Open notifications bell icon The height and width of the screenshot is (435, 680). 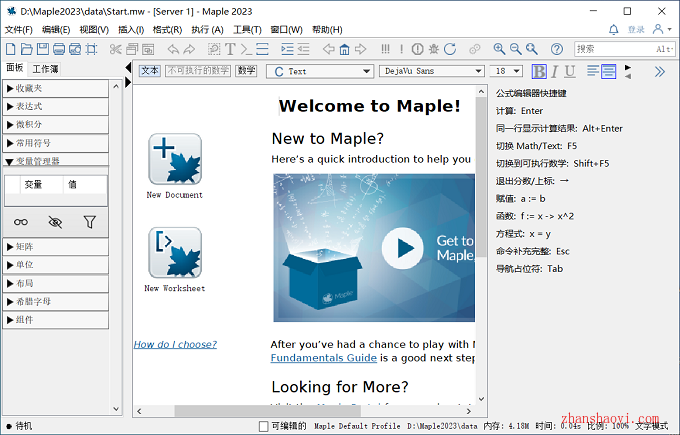pyautogui.click(x=614, y=29)
